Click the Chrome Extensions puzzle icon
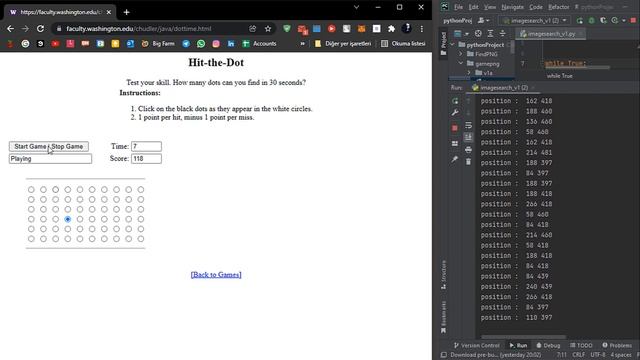 (x=391, y=29)
